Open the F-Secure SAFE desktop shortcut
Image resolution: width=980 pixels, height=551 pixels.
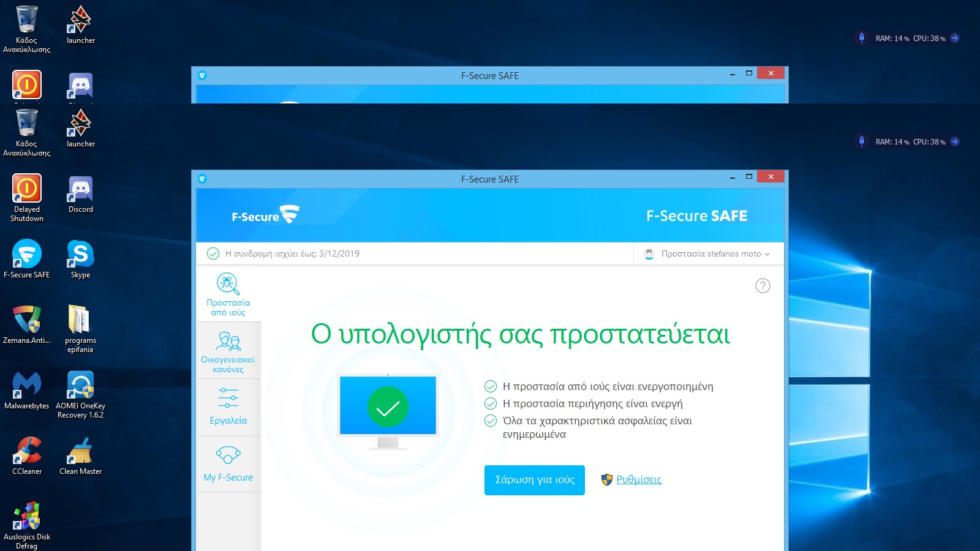(x=27, y=259)
